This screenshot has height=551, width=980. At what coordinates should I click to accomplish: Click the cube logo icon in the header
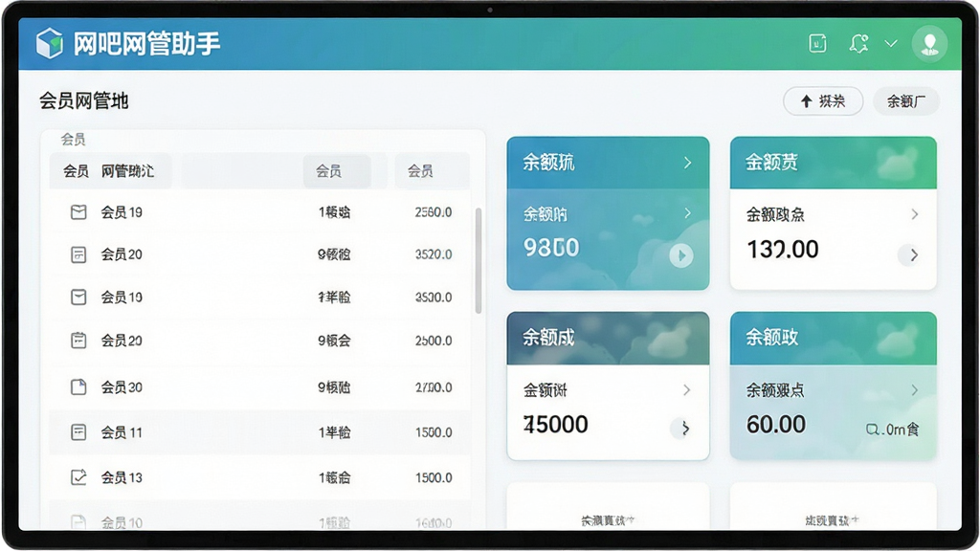coord(50,43)
